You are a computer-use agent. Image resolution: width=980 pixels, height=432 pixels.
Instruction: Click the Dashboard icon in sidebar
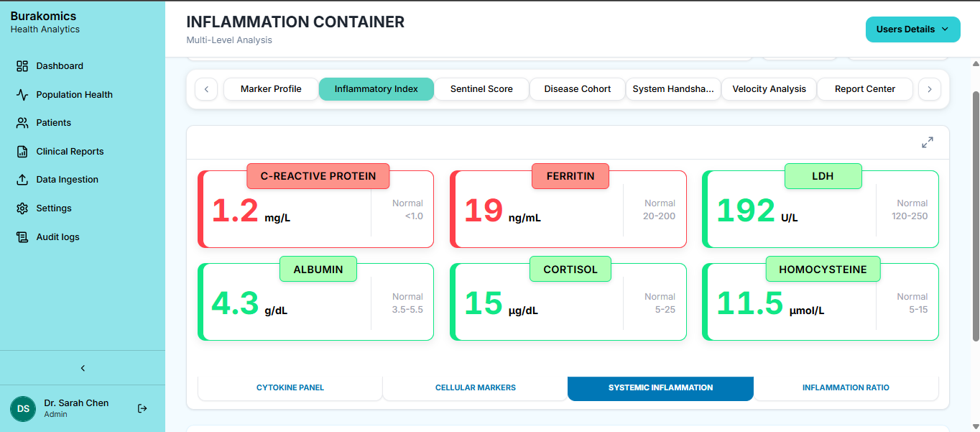point(22,66)
